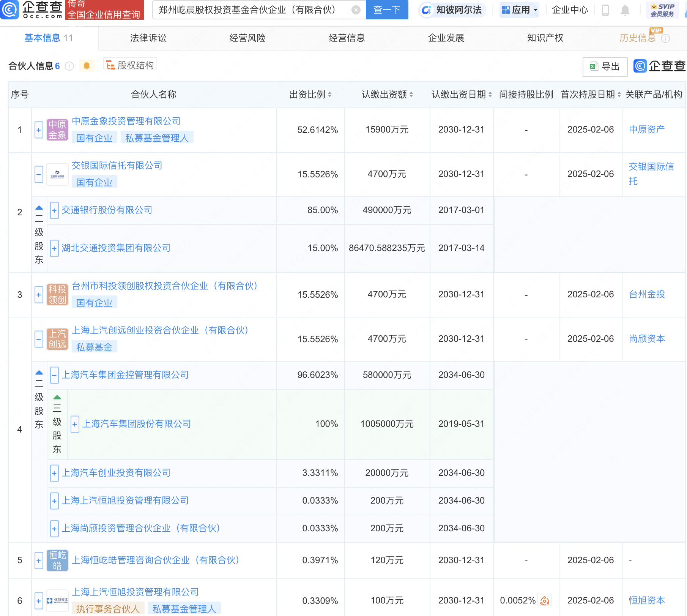The height and width of the screenshot is (616, 687).
Task: Collapse 交银国际信托有限公司 row
Action: tap(39, 174)
